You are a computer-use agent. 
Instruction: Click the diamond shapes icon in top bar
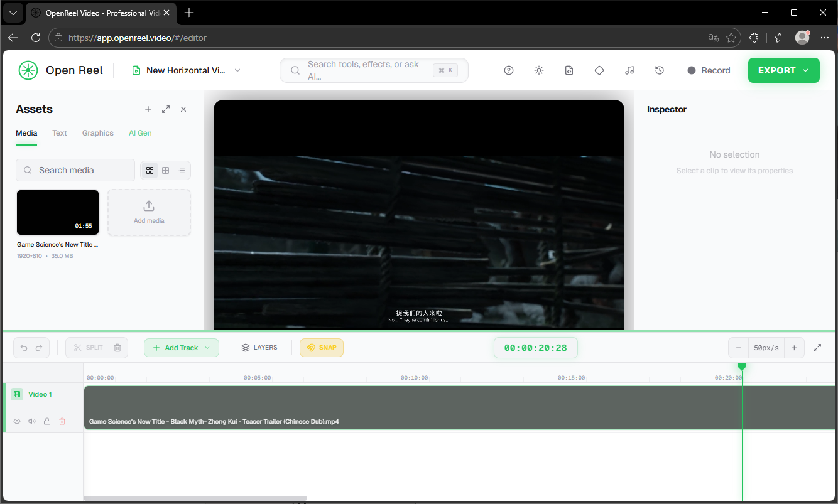(x=599, y=70)
